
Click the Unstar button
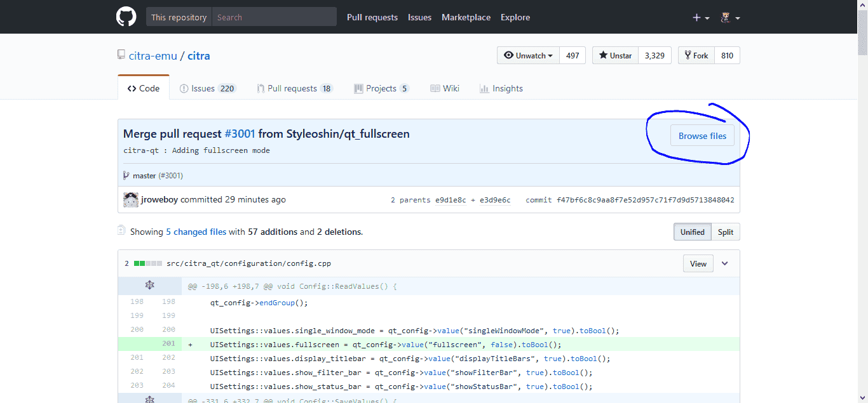(x=615, y=55)
